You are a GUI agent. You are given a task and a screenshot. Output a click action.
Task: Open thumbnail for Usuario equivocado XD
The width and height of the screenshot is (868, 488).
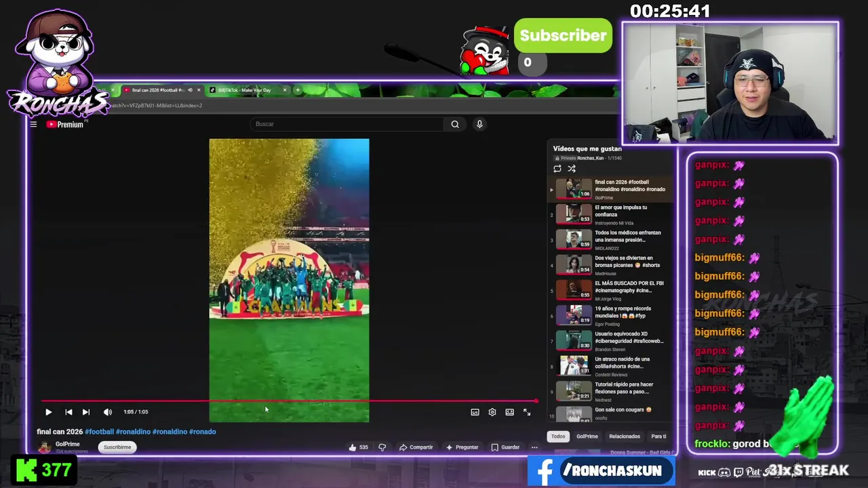coord(574,341)
